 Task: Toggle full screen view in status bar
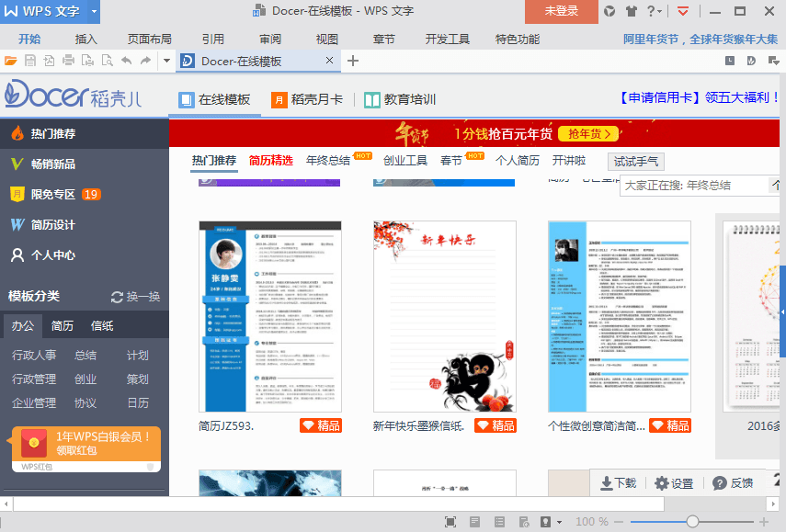click(450, 522)
